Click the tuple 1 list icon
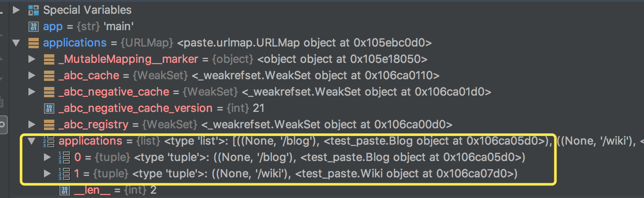The height and width of the screenshot is (198, 644). 64,174
